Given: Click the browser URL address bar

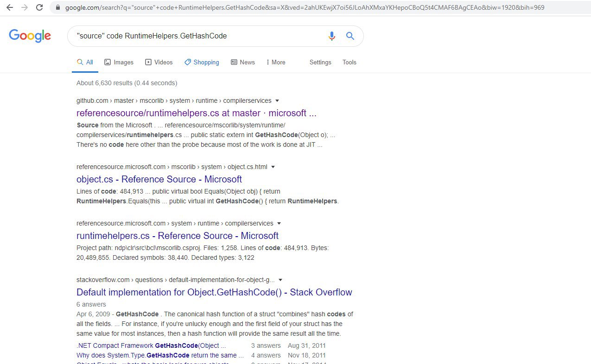Looking at the screenshot, I should tap(320, 8).
